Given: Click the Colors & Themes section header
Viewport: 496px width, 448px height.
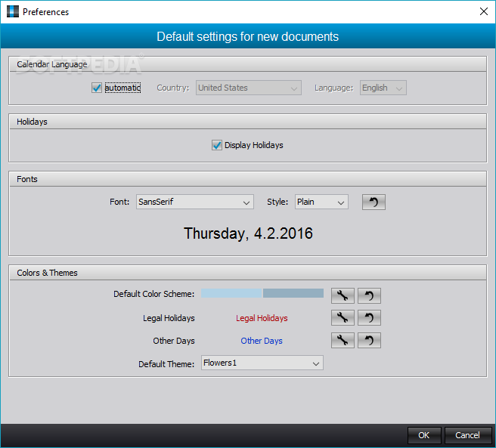Looking at the screenshot, I should (248, 273).
